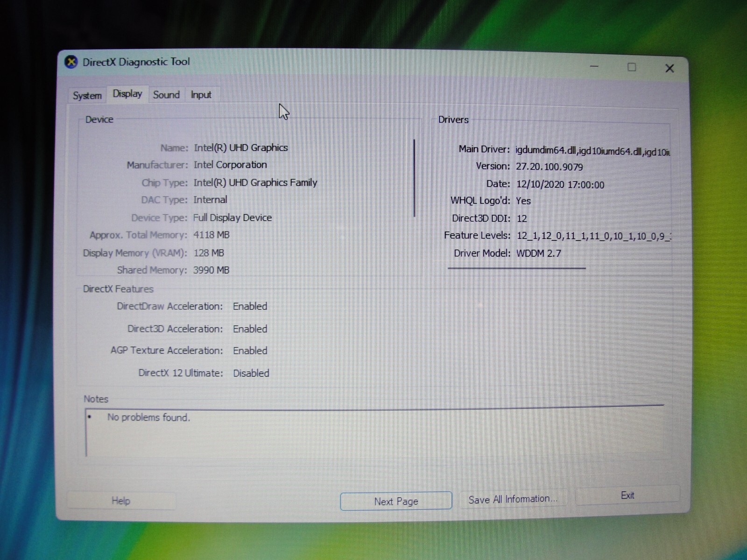
Task: Select the 'Intel(R) UHD Graphics' name value
Action: point(241,147)
